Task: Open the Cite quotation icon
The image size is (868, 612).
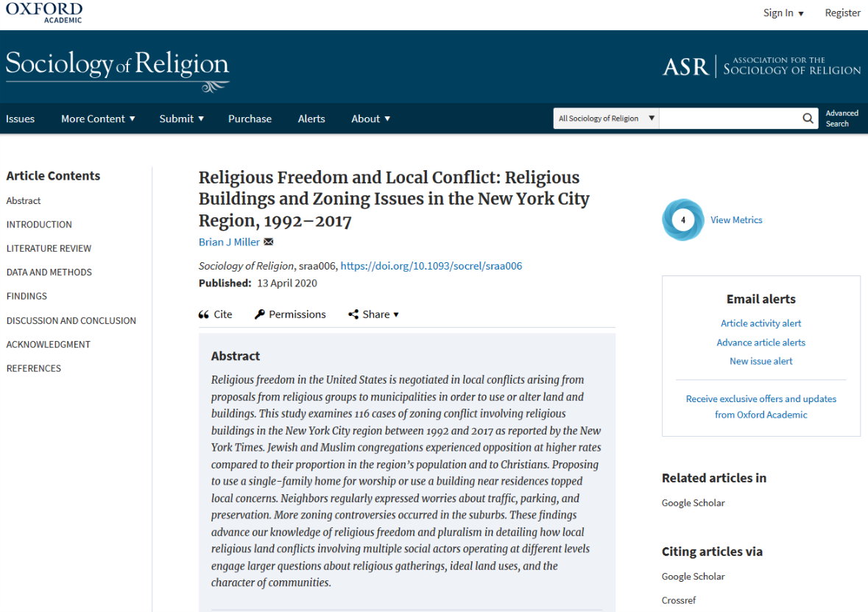Action: 202,314
